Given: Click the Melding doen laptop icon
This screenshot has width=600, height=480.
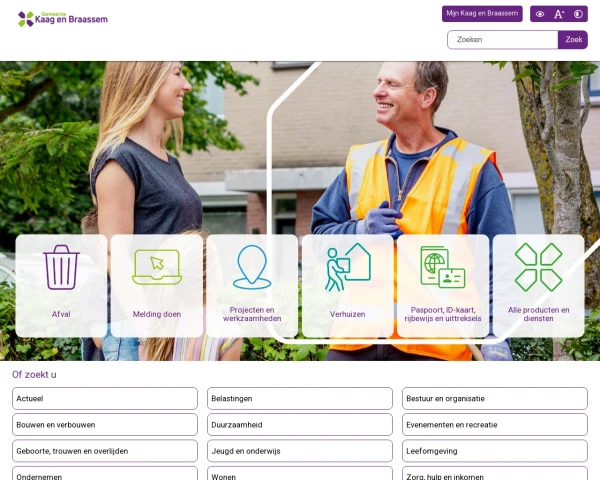Looking at the screenshot, I should pos(157,267).
